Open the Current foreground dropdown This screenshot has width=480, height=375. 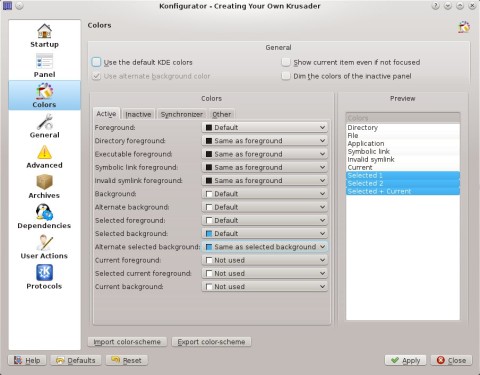point(265,260)
